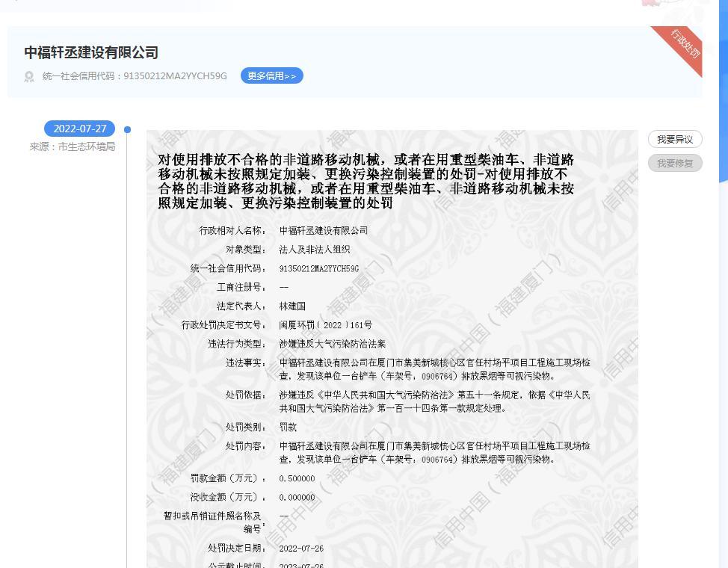
Task: Click the value 法人及非法人组织
Action: tap(315, 250)
